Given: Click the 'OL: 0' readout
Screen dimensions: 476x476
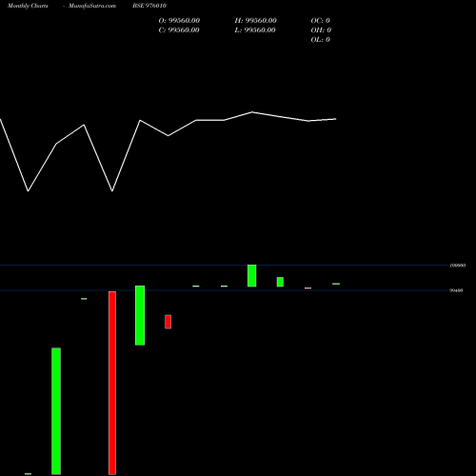Looking at the screenshot, I should tap(321, 40).
